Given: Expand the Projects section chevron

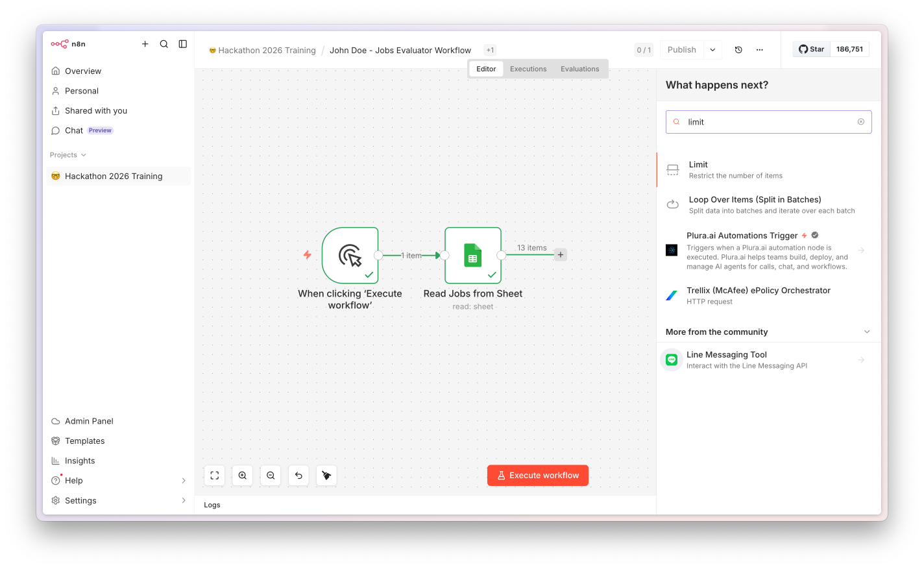Looking at the screenshot, I should point(84,155).
